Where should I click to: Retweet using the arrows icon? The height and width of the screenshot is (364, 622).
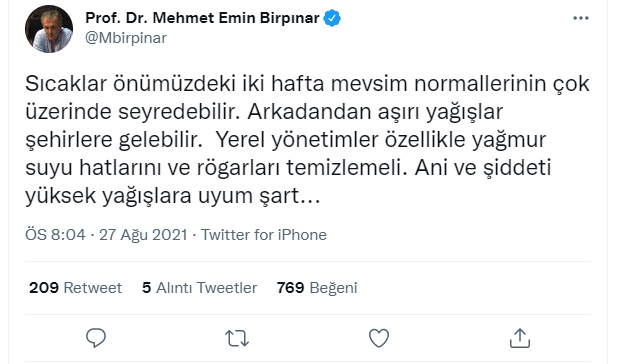[237, 339]
